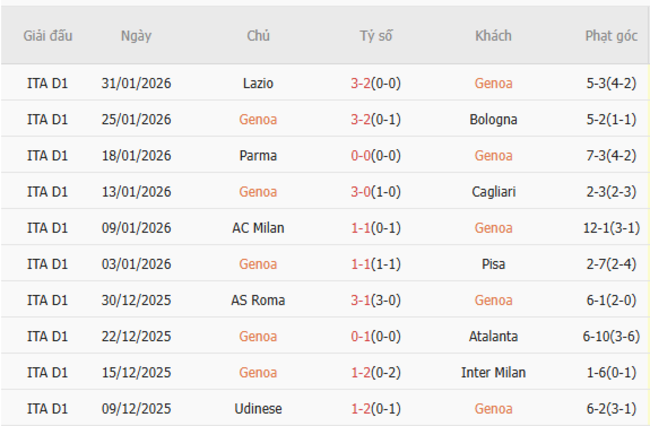Screen dimensions: 650x426
Task: Select the Giải đấu column header
Action: point(47,36)
